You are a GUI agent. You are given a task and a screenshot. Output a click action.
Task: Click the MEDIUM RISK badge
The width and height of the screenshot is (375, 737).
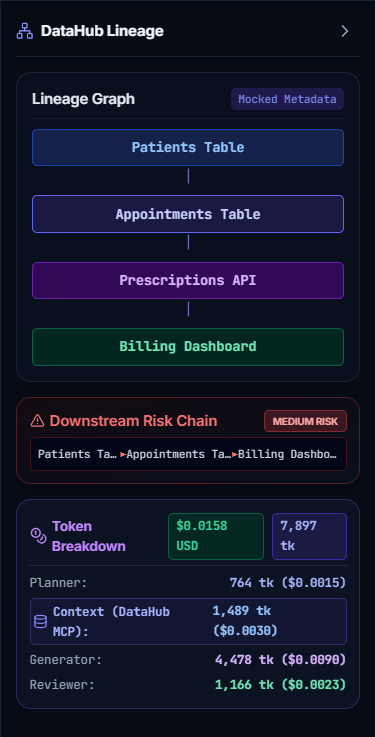click(x=305, y=421)
